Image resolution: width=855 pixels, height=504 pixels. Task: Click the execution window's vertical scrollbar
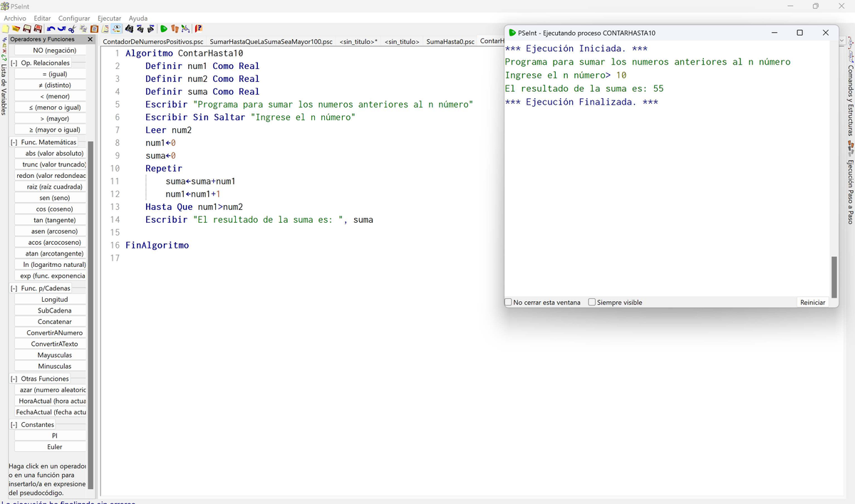834,276
